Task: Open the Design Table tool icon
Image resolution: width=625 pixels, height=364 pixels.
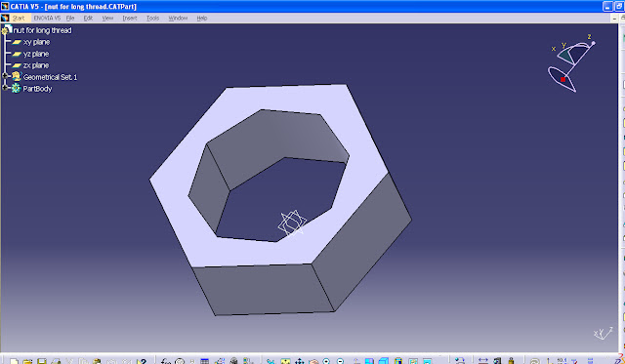Action: [x=204, y=361]
